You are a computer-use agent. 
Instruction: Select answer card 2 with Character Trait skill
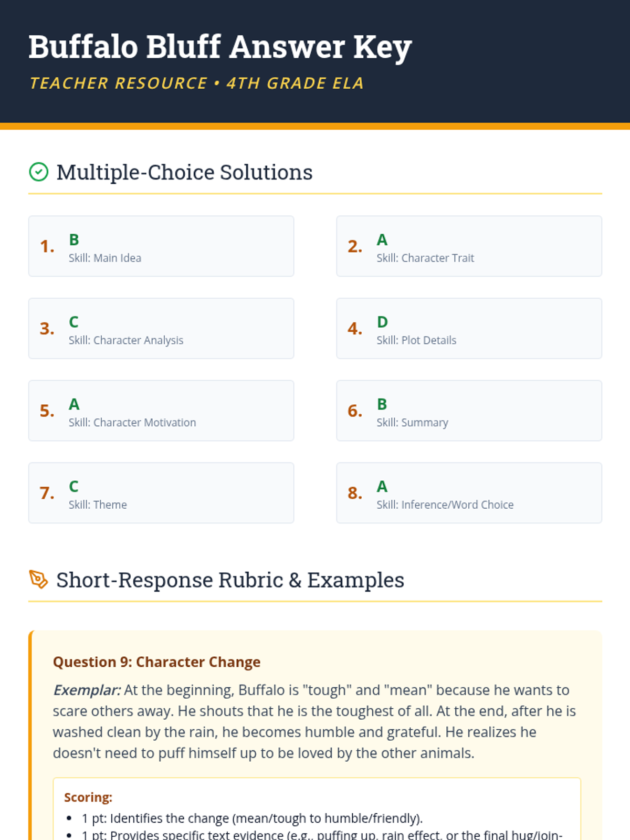[x=469, y=246]
